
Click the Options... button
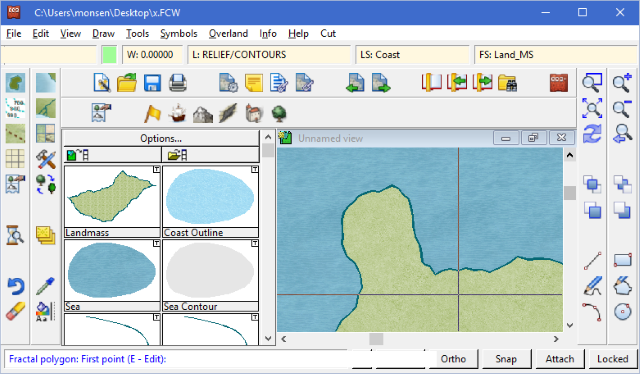[x=161, y=138]
